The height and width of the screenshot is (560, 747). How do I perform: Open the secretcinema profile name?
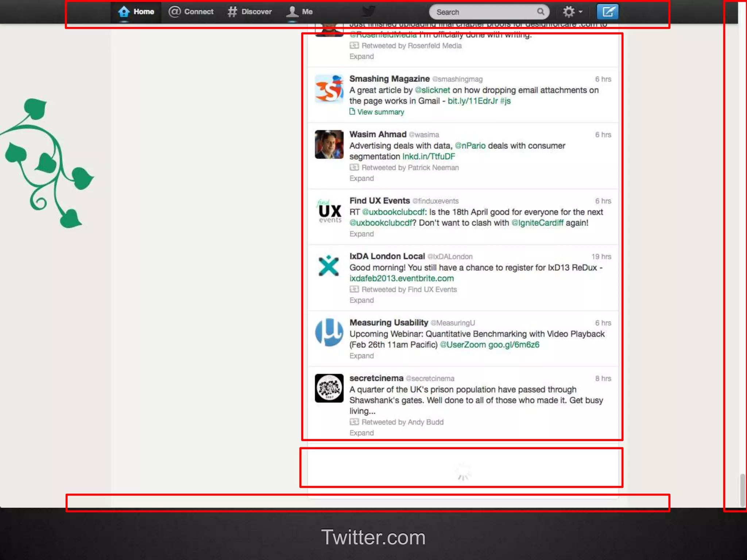tap(376, 378)
